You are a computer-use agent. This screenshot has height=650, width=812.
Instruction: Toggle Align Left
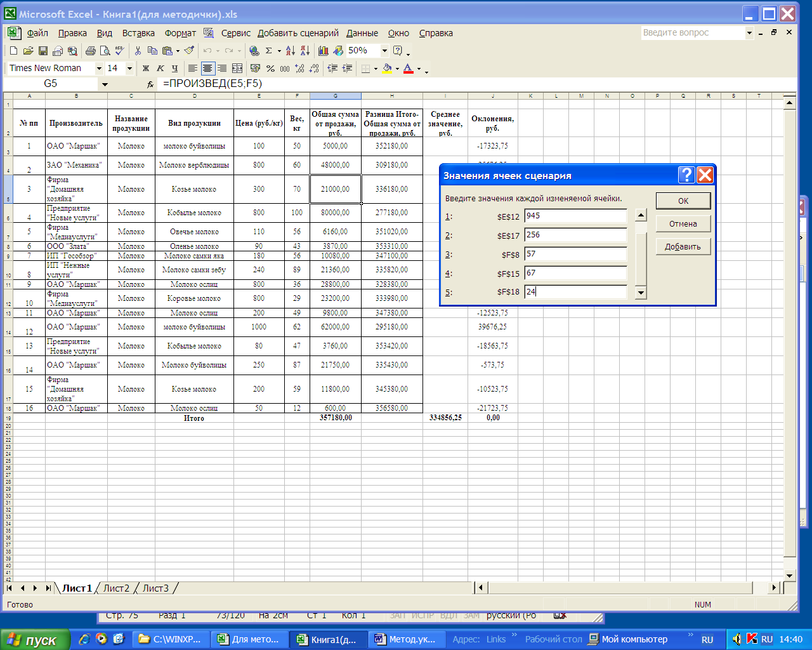[193, 69]
